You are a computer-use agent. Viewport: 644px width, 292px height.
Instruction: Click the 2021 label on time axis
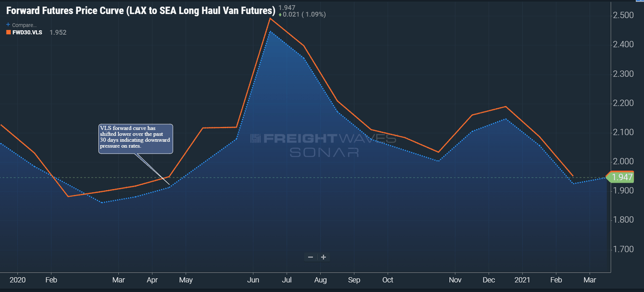522,280
